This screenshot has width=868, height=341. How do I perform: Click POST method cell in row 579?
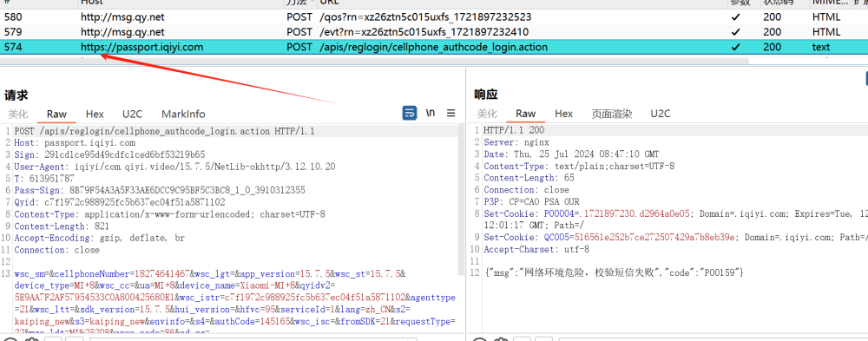[299, 32]
